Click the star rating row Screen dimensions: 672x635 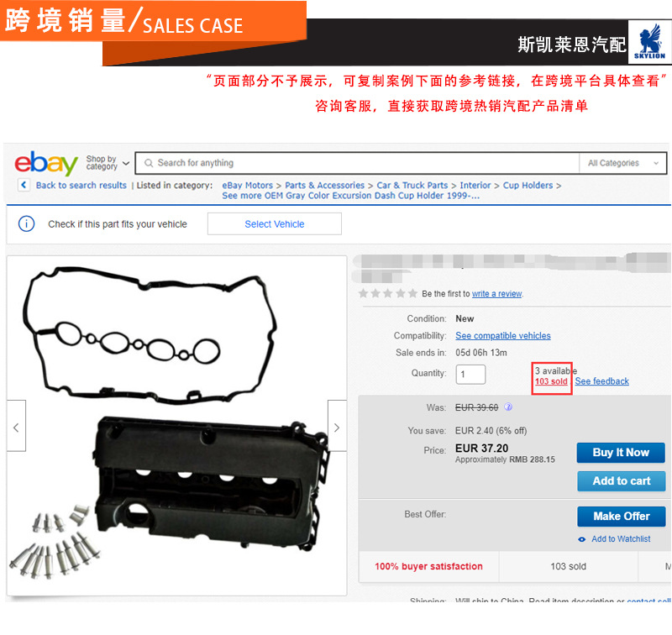(388, 293)
